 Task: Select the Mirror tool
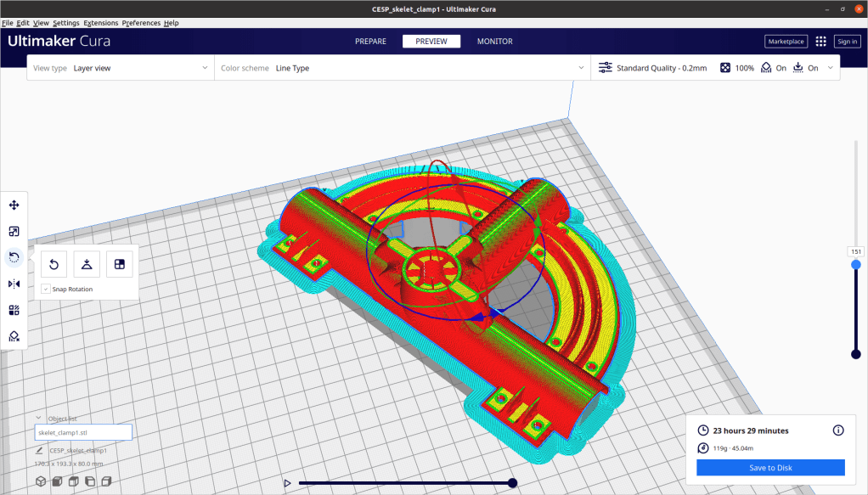tap(14, 284)
